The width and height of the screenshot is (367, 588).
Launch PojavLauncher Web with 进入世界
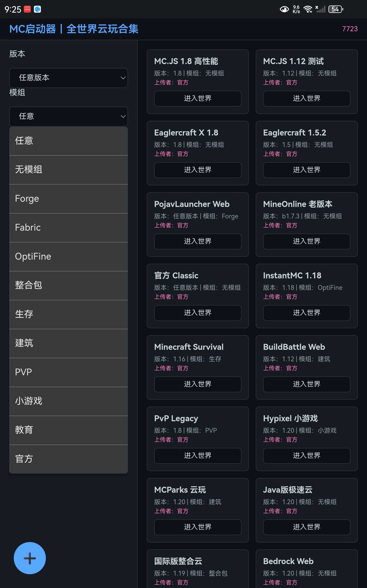pyautogui.click(x=197, y=241)
